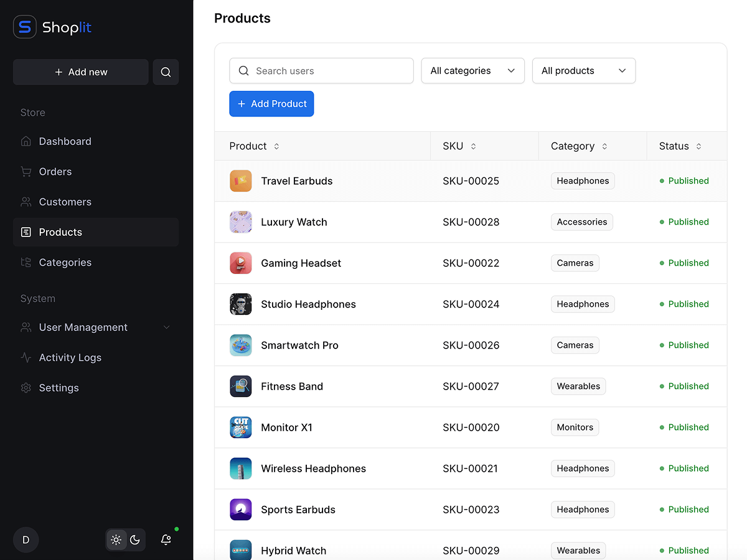Click the Products document icon in sidebar
This screenshot has height=560, width=747.
coord(26,232)
